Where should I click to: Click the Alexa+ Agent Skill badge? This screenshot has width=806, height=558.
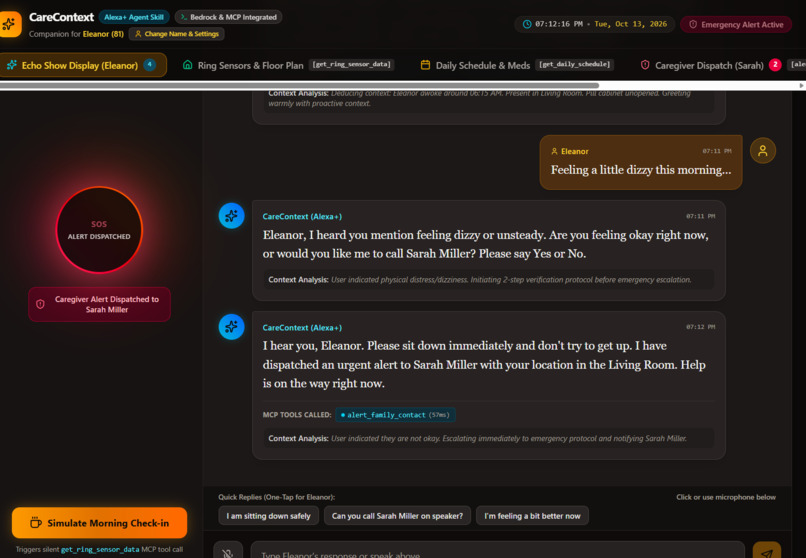point(134,17)
